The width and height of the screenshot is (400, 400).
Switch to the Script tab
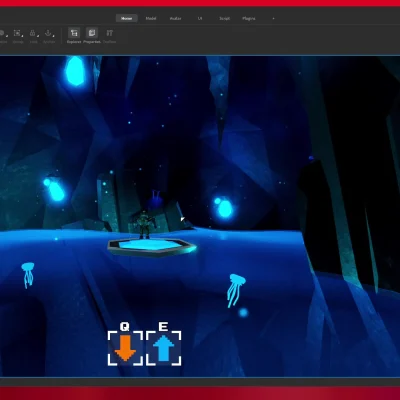click(x=224, y=18)
